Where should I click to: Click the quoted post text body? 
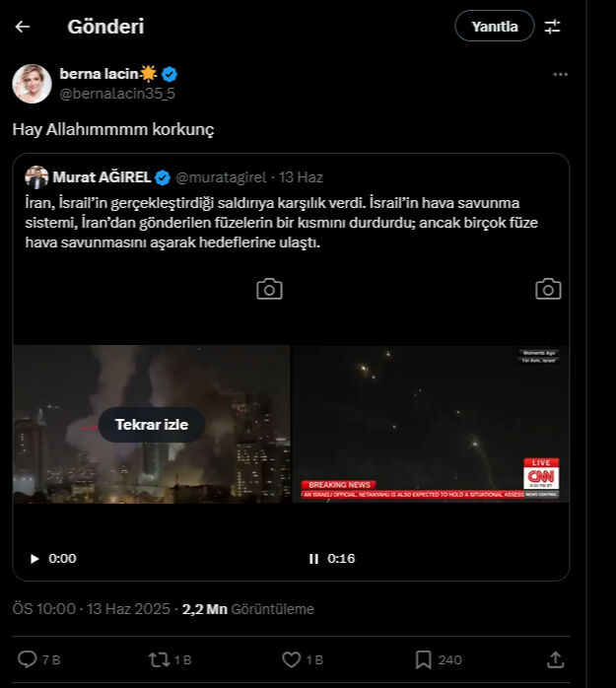[x=282, y=222]
